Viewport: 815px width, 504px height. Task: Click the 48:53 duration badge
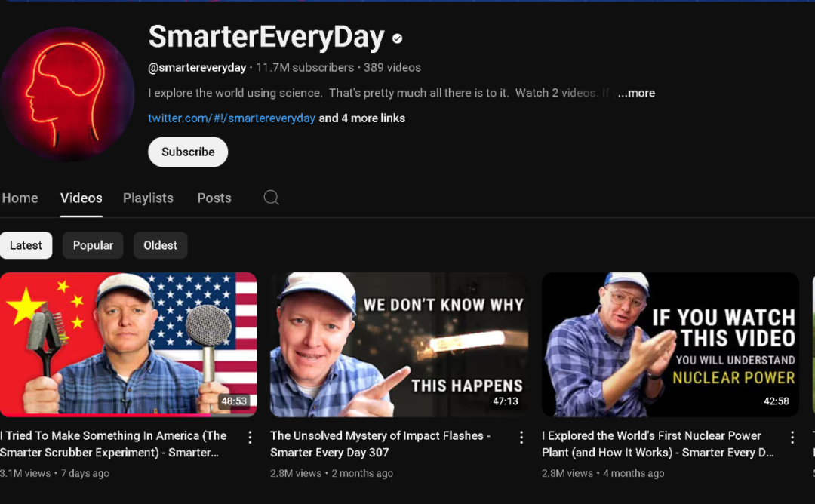click(x=234, y=401)
